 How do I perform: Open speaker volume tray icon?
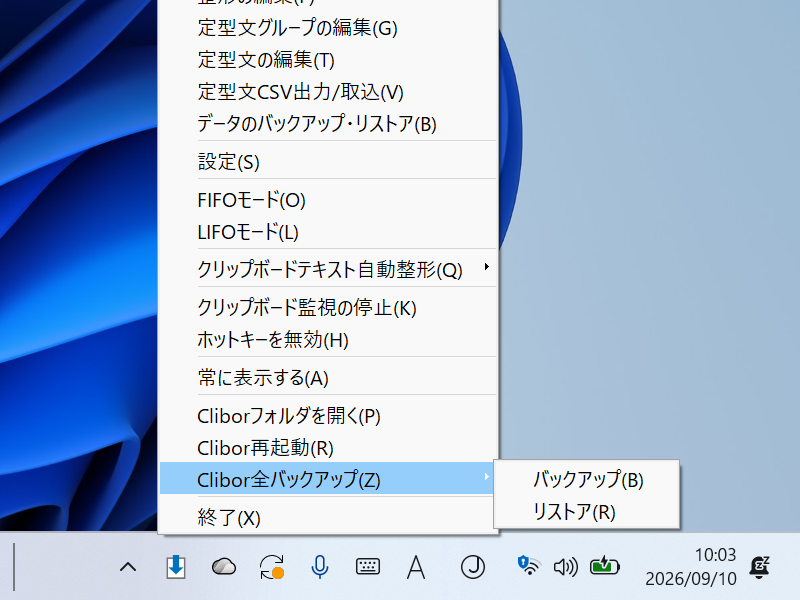pyautogui.click(x=565, y=567)
